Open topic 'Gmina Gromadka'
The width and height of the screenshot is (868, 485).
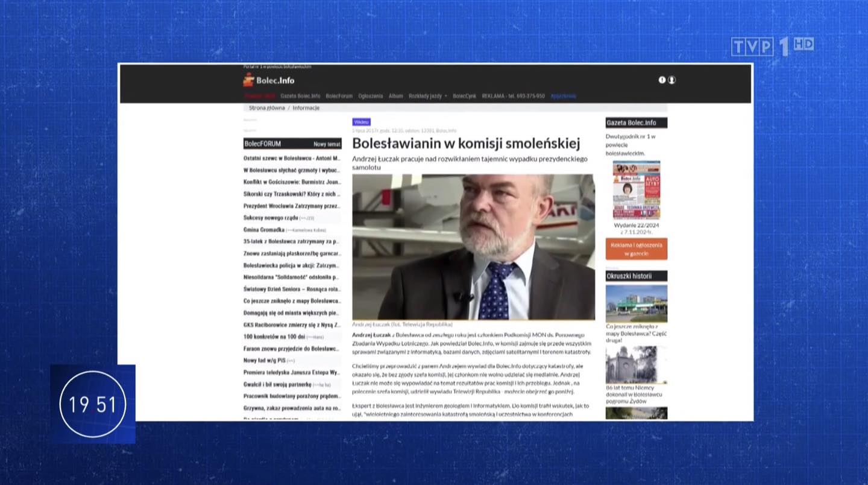tap(264, 230)
